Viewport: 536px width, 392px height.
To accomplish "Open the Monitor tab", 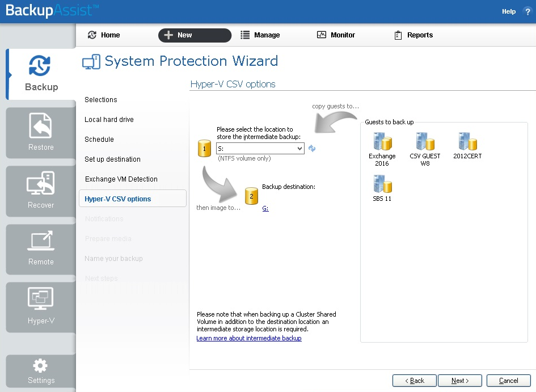I will click(x=336, y=35).
